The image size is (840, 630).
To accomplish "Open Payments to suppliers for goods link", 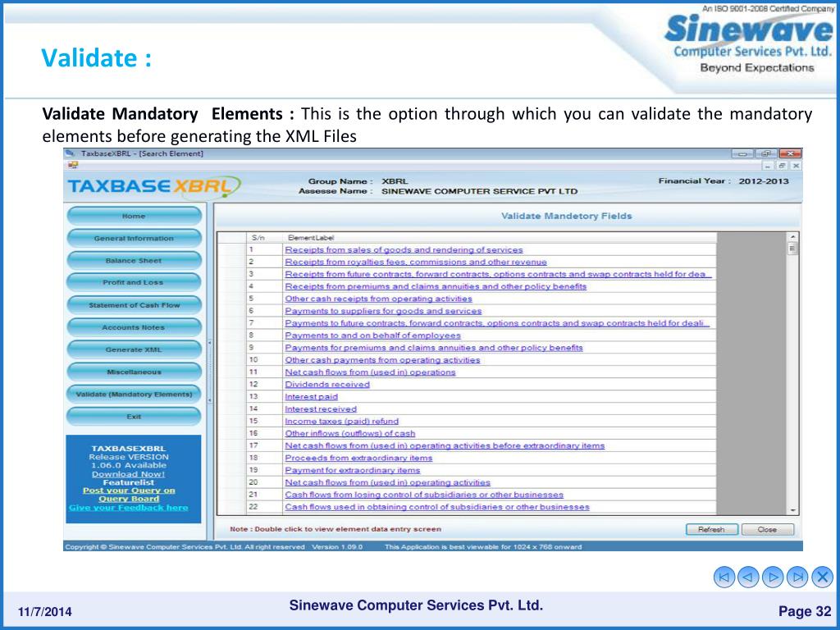I will 383,311.
